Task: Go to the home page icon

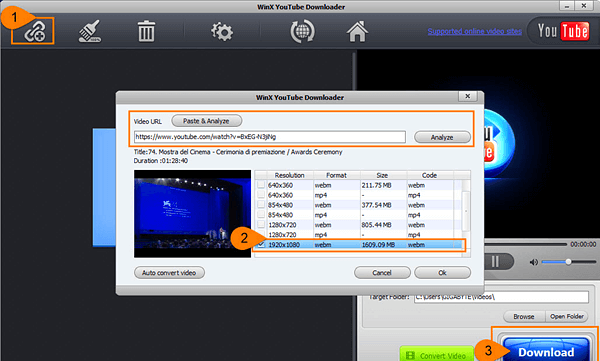Action: [357, 31]
